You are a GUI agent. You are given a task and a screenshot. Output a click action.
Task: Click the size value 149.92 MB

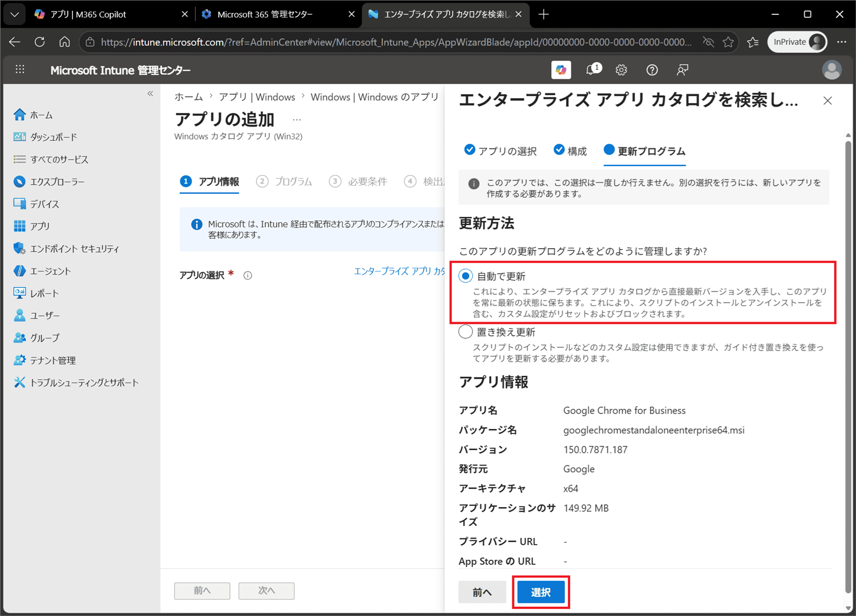tap(586, 508)
